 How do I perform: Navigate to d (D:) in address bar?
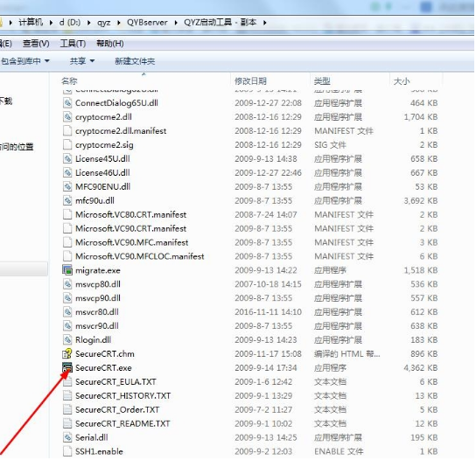click(70, 23)
